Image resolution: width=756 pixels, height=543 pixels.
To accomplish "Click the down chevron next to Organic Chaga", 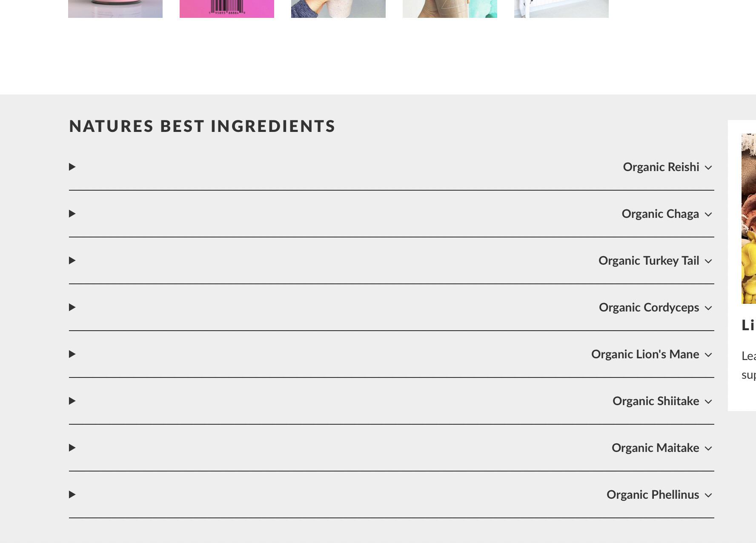I will (708, 214).
